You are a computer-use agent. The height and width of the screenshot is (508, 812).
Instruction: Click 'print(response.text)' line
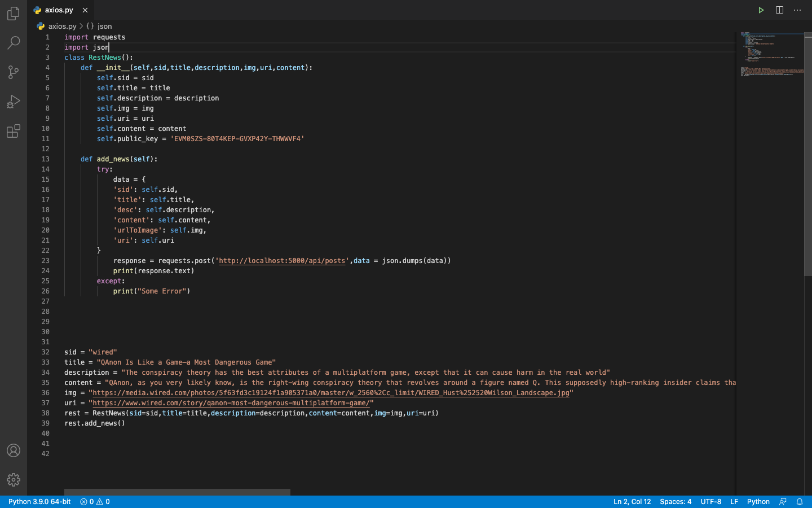tap(154, 271)
